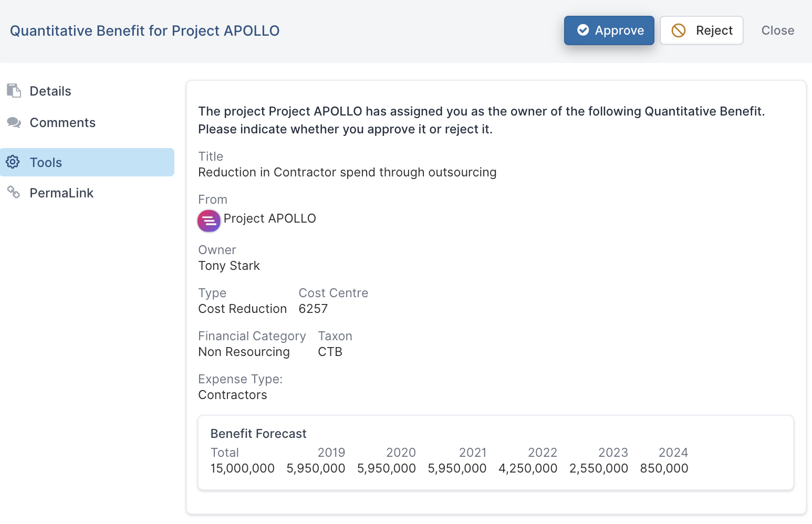The image size is (812, 524).
Task: Click the Benefit Forecast heading
Action: pos(258,434)
